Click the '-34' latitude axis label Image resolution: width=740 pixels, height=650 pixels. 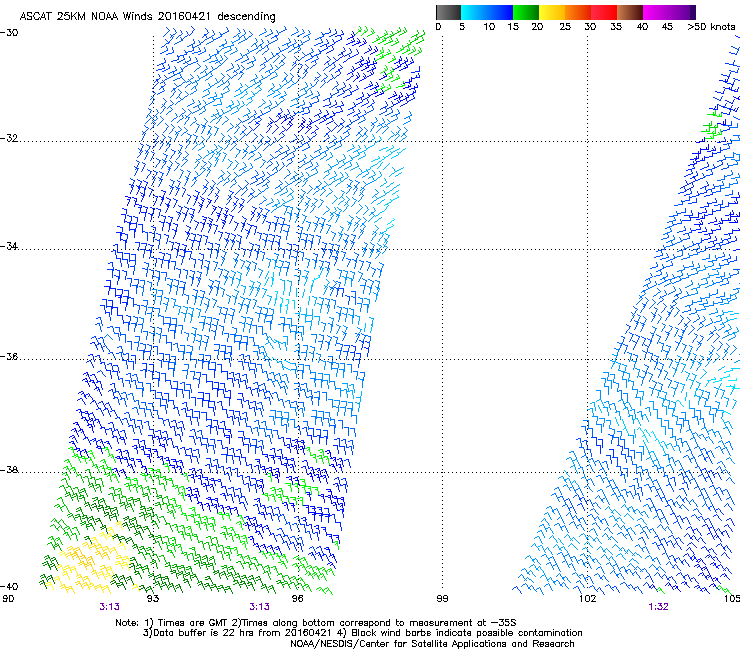point(9,246)
